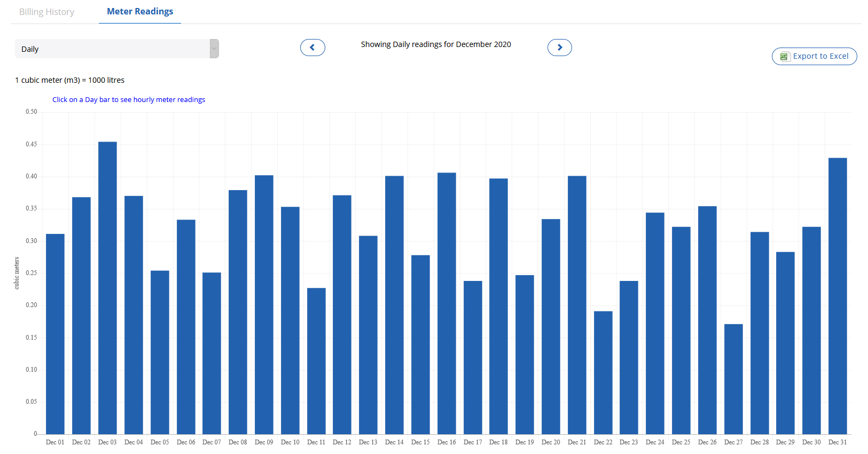Click the Dec 03 usage bar
Image resolution: width=868 pixels, height=454 pixels.
point(107,288)
